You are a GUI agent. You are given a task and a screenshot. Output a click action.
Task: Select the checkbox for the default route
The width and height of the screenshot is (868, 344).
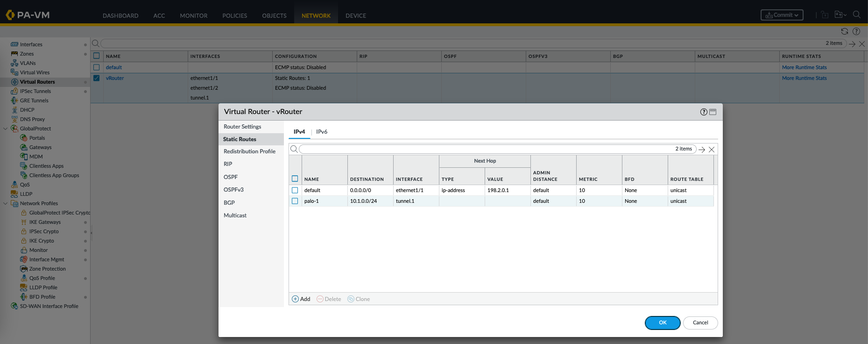[x=295, y=190]
